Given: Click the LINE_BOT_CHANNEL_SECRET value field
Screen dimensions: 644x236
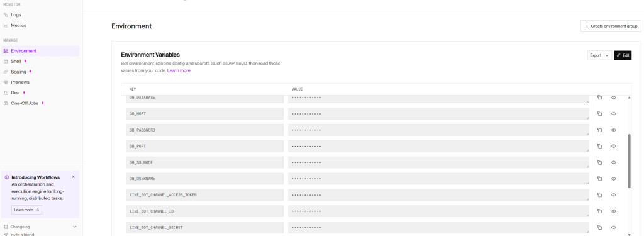Looking at the screenshot, I should click(438, 227).
